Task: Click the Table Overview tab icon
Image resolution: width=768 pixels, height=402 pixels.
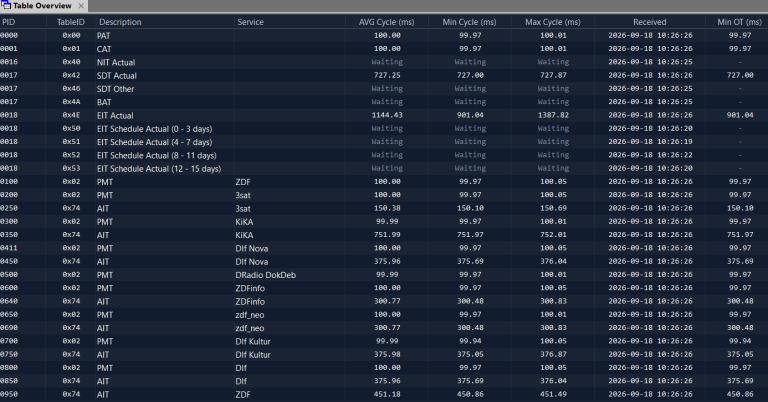Action: (6, 5)
